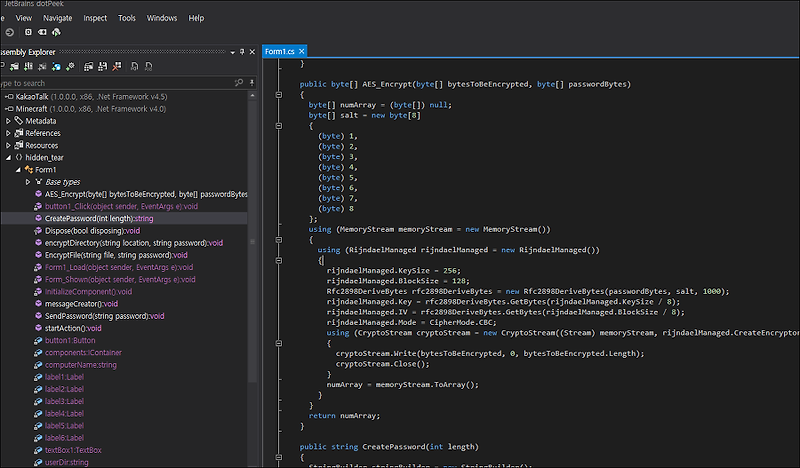Image resolution: width=800 pixels, height=468 pixels.
Task: Collapse the AES_Encrypt method code fold
Action: tap(279, 94)
